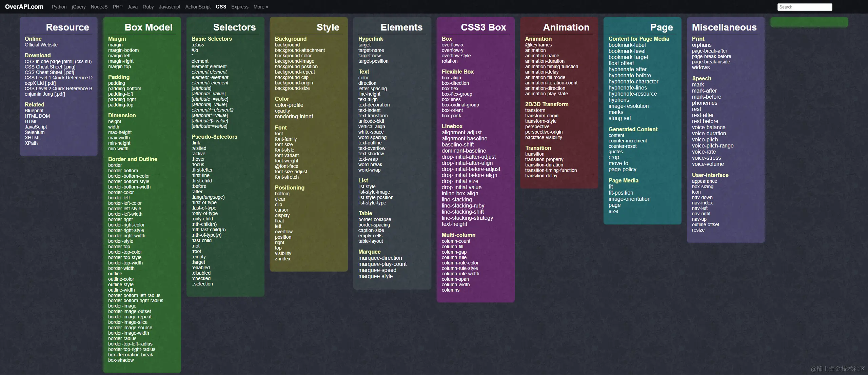Download the CSS Cheat Sheet PNG
Image resolution: width=868 pixels, height=375 pixels.
[x=50, y=66]
